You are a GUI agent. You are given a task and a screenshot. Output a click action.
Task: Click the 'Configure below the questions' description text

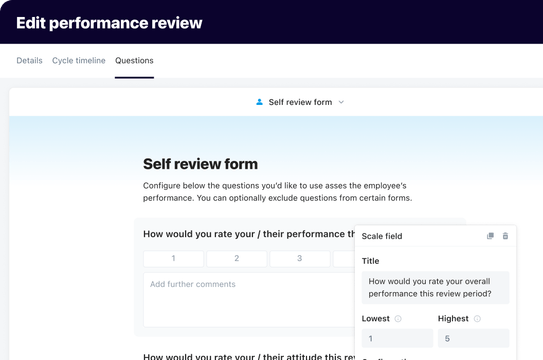(277, 192)
